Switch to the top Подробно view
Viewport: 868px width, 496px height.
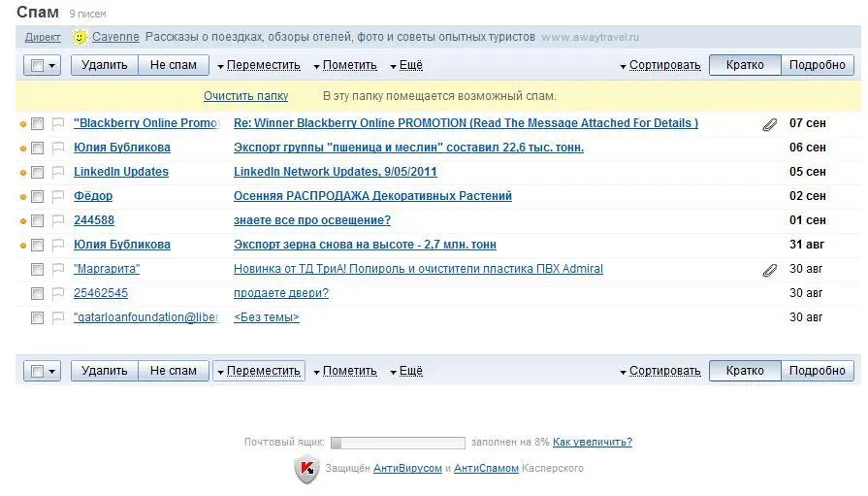click(817, 66)
